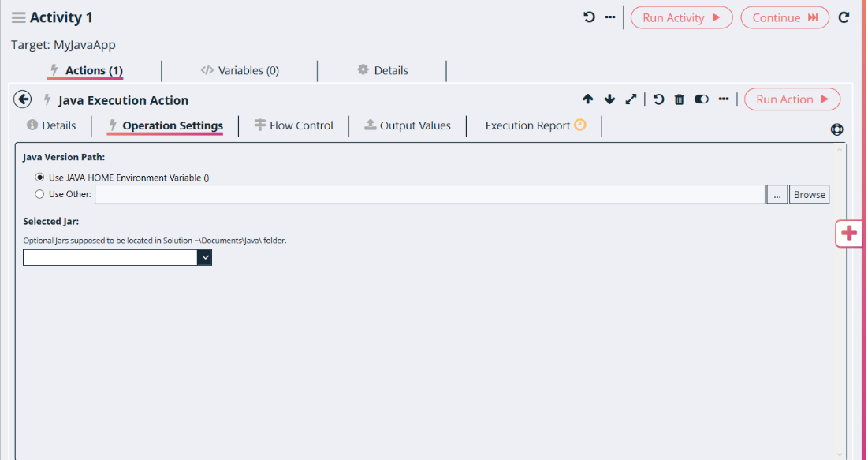Click the Target: MyJavaApp text
The width and height of the screenshot is (868, 460).
coord(63,45)
